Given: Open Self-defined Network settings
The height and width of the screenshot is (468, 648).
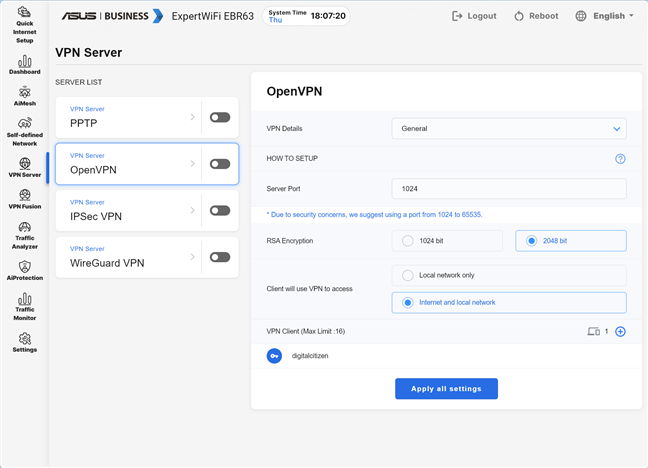Looking at the screenshot, I should (x=24, y=130).
